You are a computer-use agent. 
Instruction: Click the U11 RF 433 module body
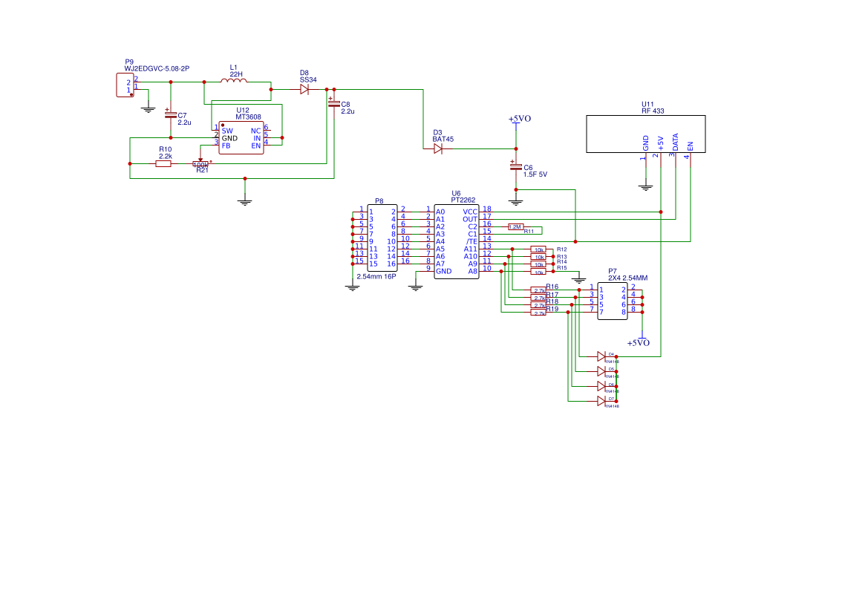coord(646,134)
